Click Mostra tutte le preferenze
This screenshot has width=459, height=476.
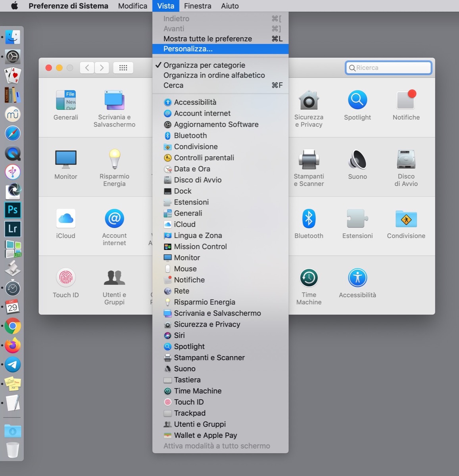[207, 39]
